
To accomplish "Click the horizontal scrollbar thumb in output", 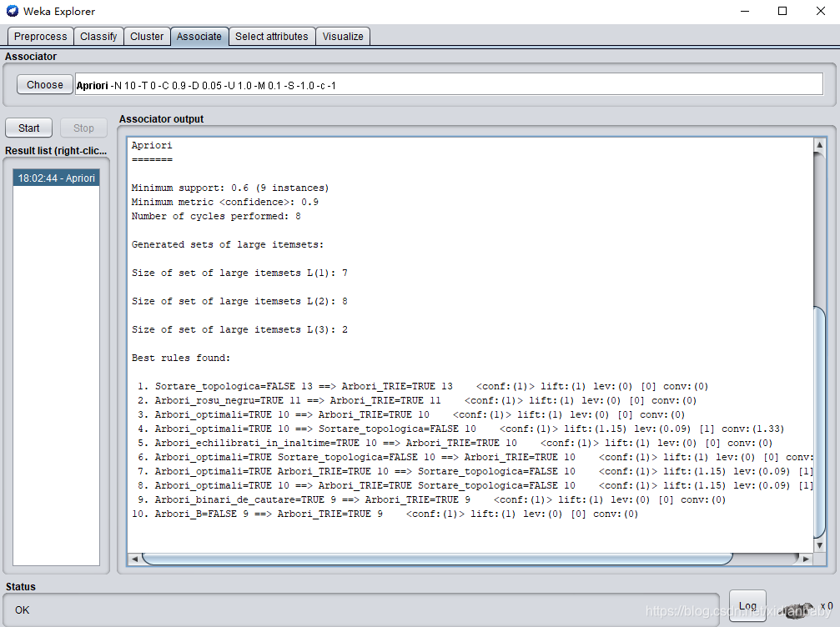I will [437, 559].
